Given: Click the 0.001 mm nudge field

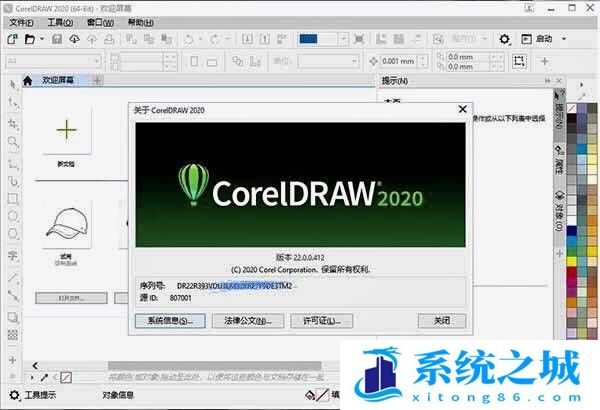Looking at the screenshot, I should pyautogui.click(x=399, y=61).
